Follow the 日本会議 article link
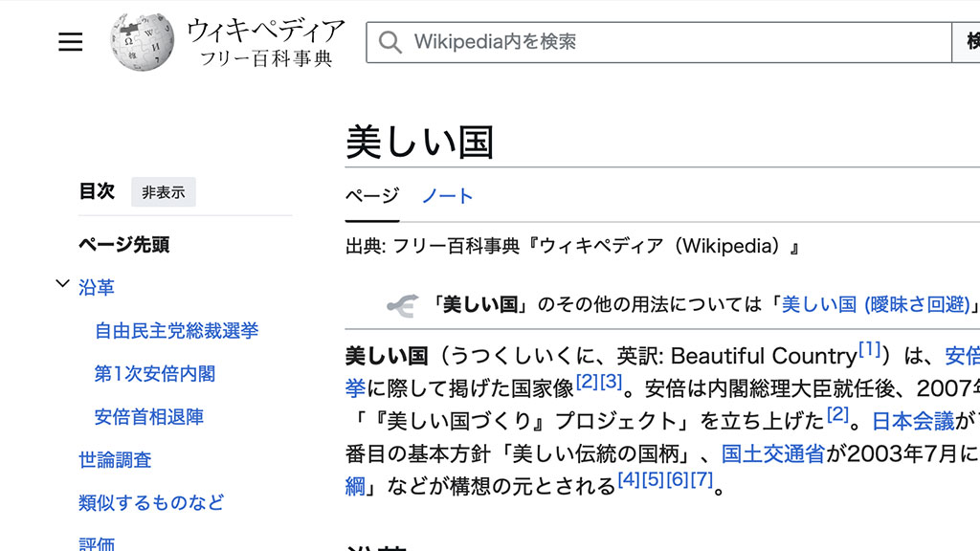The height and width of the screenshot is (551, 980). 913,421
